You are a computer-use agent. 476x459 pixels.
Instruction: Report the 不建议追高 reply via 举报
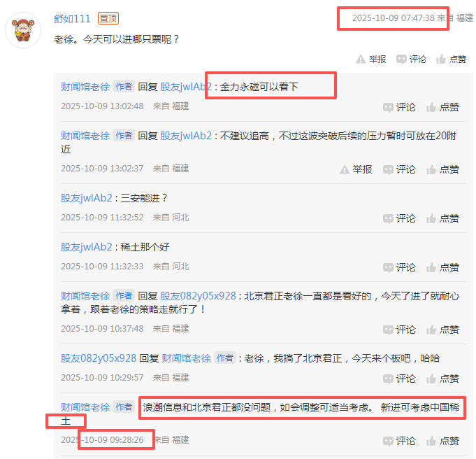[x=356, y=169]
